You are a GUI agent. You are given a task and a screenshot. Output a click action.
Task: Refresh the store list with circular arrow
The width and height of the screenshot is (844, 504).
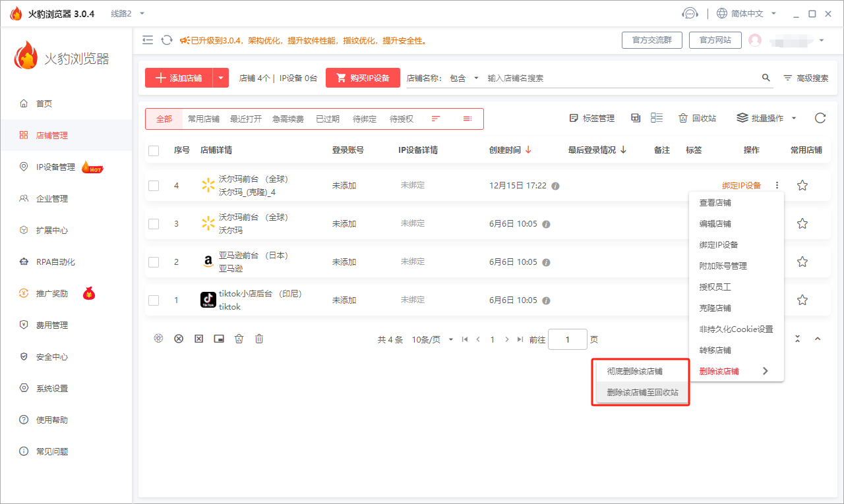[820, 119]
